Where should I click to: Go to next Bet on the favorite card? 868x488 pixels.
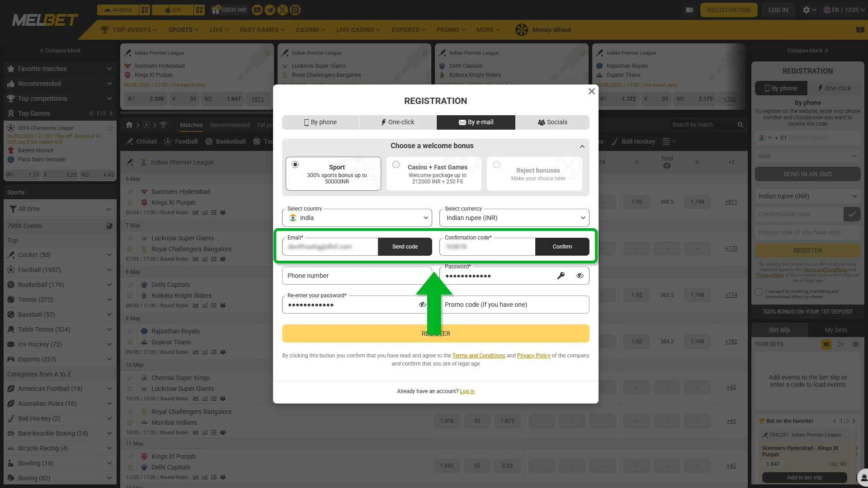[x=854, y=421]
